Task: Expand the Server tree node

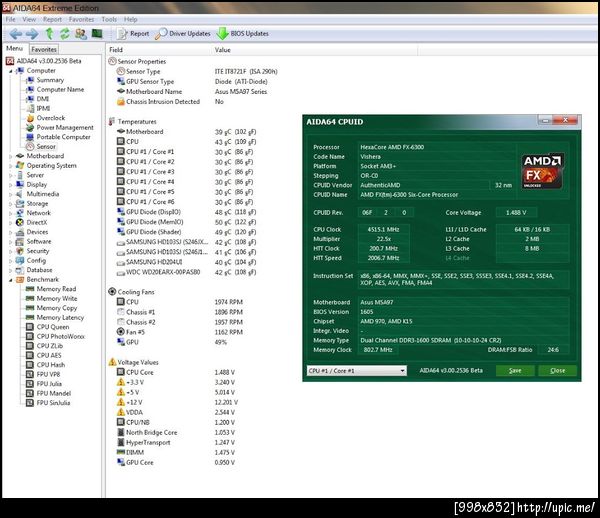Action: click(x=11, y=175)
